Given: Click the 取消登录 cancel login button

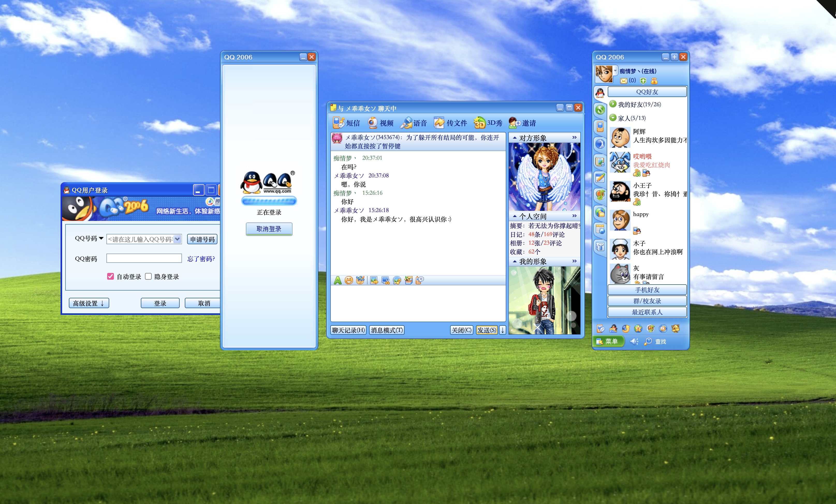Looking at the screenshot, I should (269, 229).
